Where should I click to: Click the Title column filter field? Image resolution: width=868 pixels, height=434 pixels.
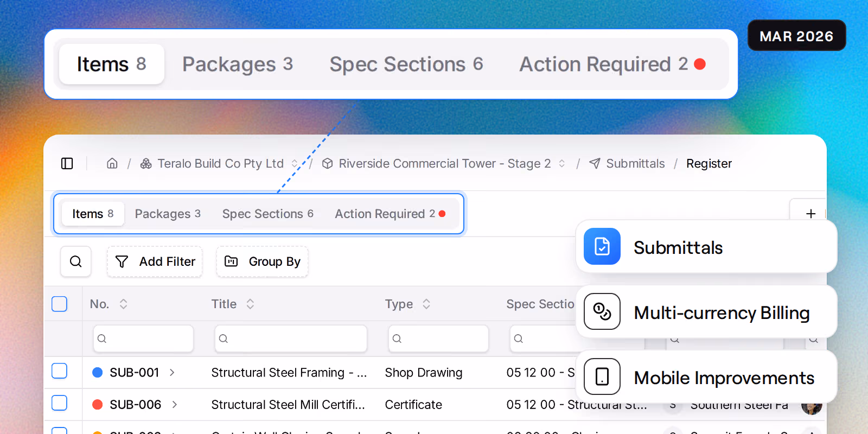pyautogui.click(x=291, y=339)
